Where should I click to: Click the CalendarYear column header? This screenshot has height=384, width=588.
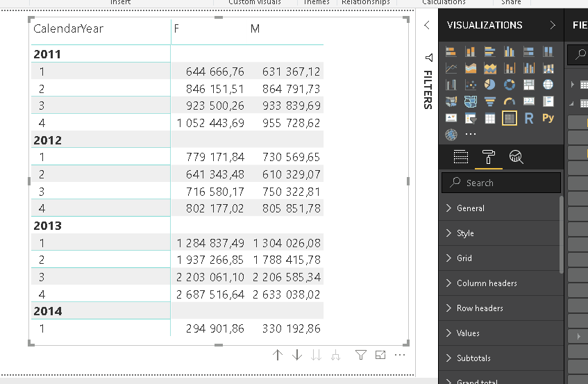click(x=68, y=28)
